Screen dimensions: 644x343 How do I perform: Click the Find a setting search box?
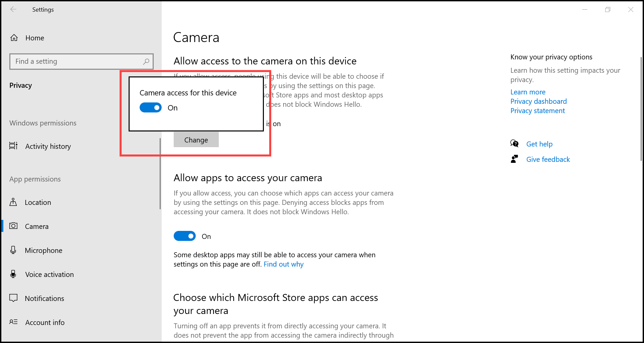tap(82, 61)
